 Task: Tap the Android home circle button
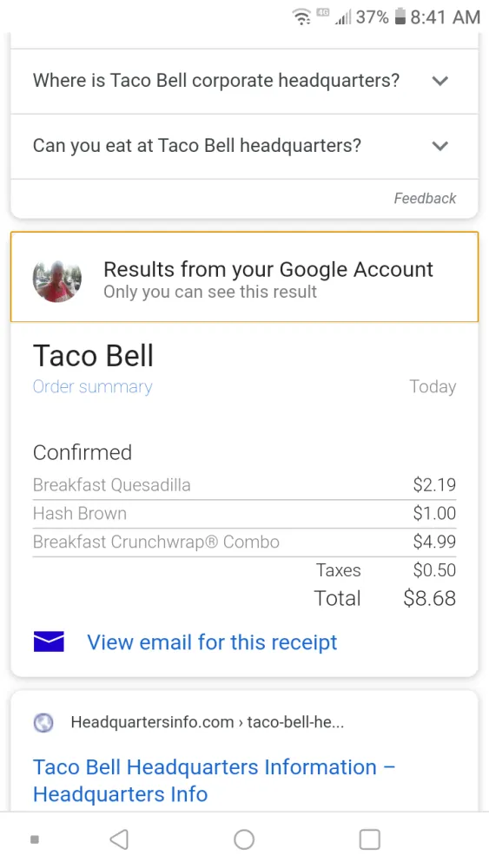point(244,839)
